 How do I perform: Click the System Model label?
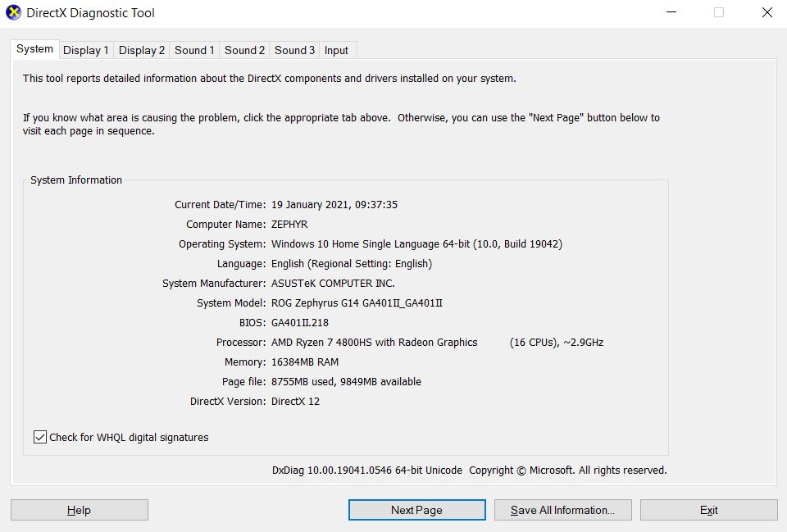[x=231, y=303]
